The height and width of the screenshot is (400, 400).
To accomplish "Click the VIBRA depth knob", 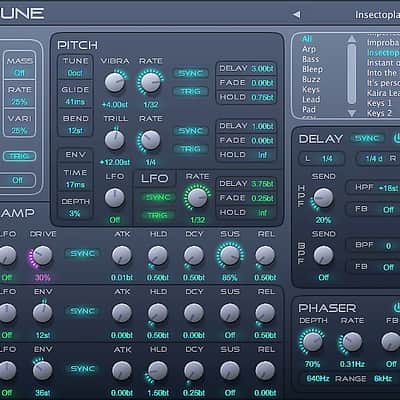I will click(x=115, y=82).
